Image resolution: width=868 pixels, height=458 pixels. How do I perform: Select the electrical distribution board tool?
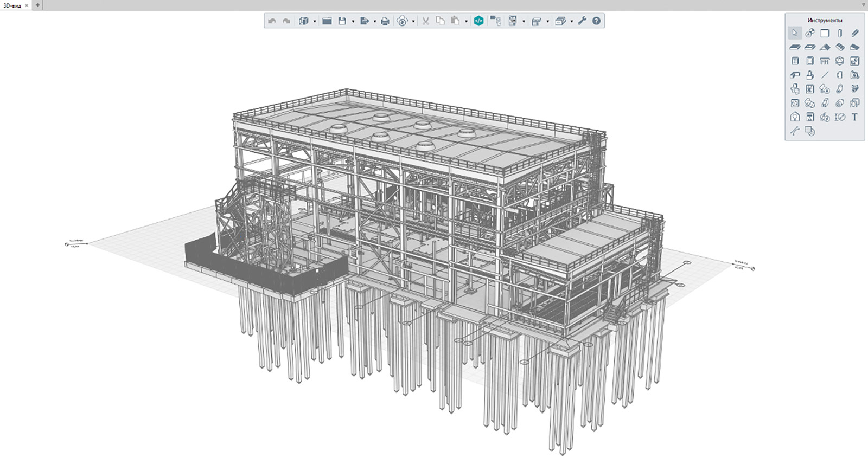coord(810,117)
